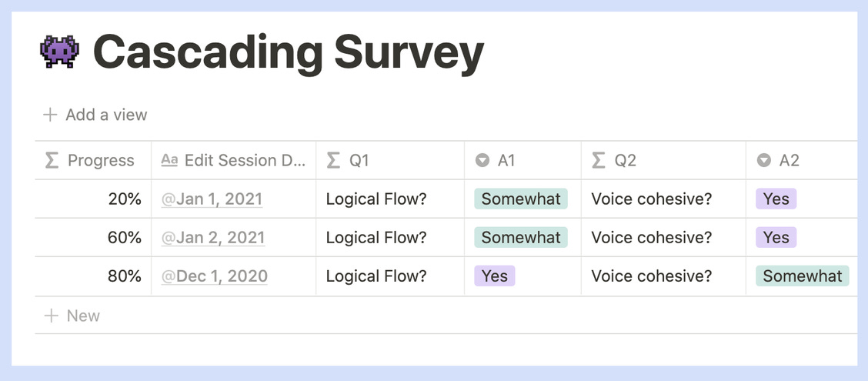Open the @Jan 1, 2021 session page
Image resolution: width=868 pixels, height=381 pixels.
click(212, 199)
